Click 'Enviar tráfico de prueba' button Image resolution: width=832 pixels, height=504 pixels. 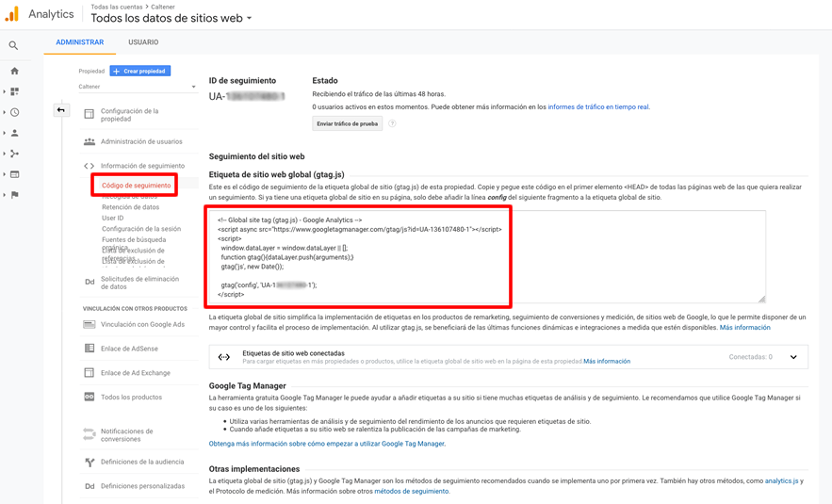pos(347,123)
